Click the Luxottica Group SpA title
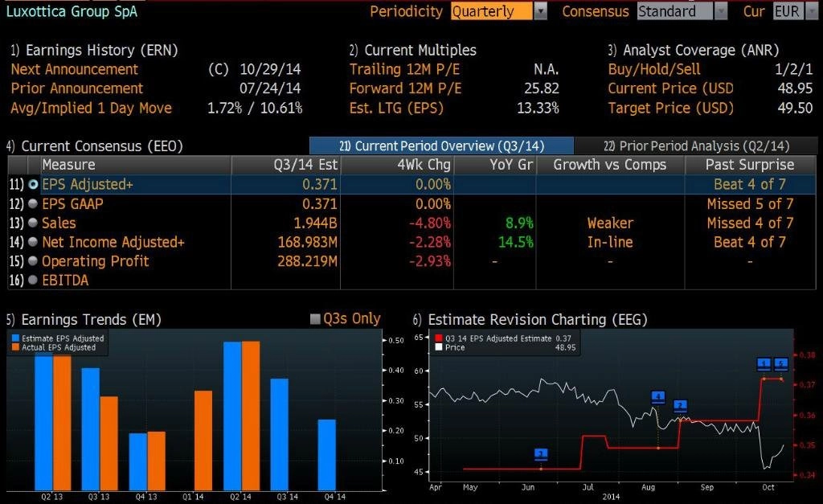 72,11
